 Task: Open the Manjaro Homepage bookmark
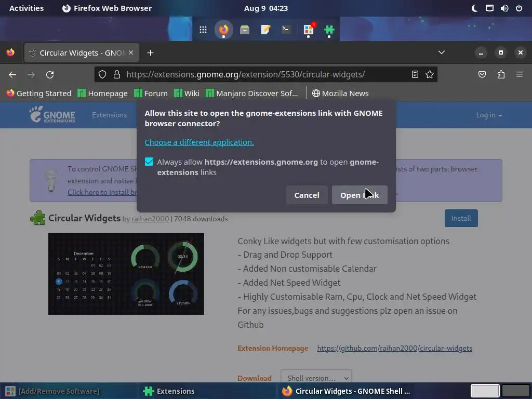pos(103,94)
